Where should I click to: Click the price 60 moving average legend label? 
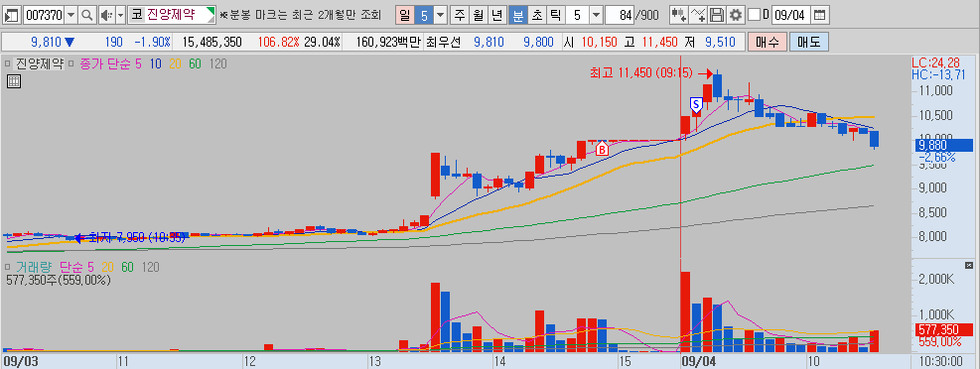[x=195, y=63]
